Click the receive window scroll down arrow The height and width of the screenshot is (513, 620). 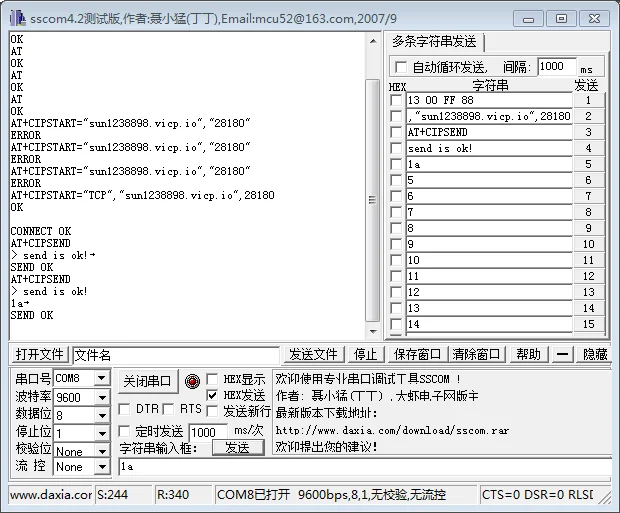tap(373, 331)
